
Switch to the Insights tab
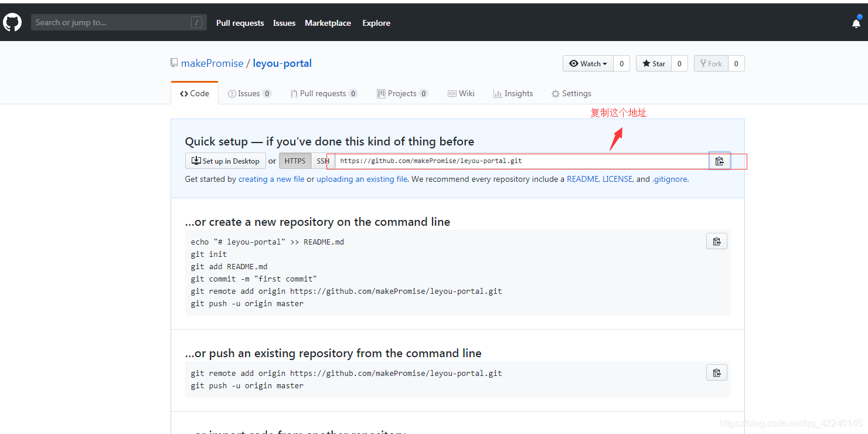tap(513, 93)
